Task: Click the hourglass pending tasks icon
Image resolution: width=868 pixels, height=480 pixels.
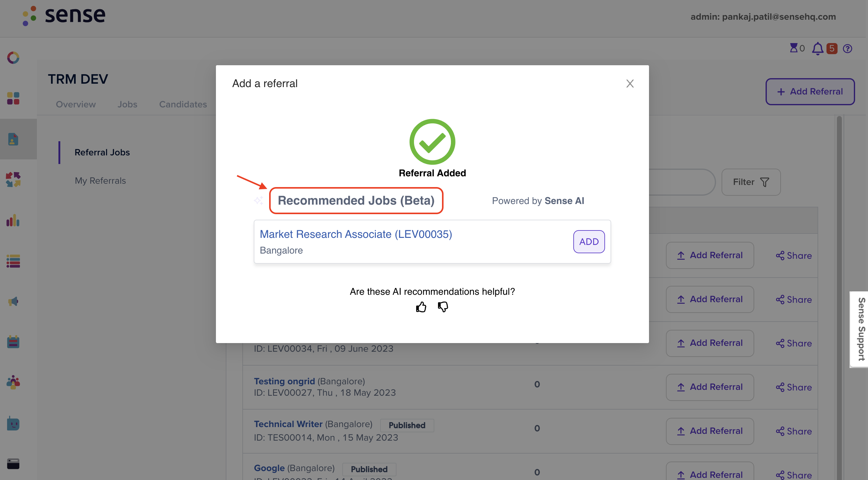Action: [x=794, y=48]
